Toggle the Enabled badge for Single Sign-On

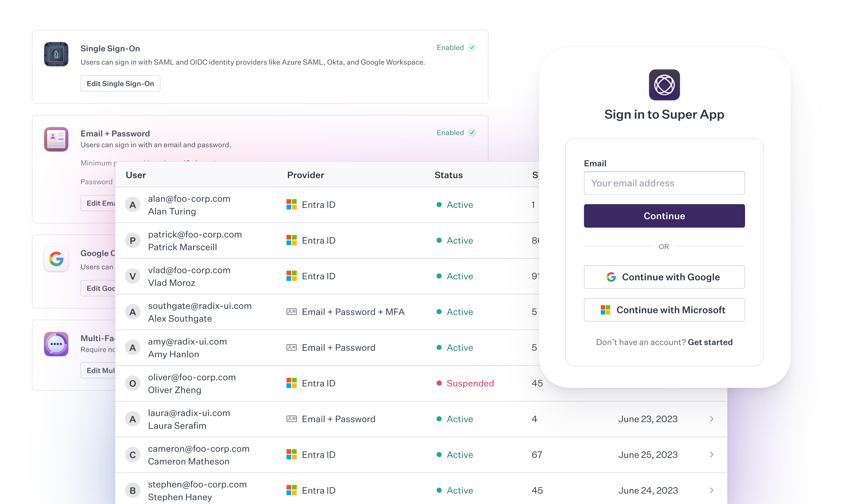point(456,47)
